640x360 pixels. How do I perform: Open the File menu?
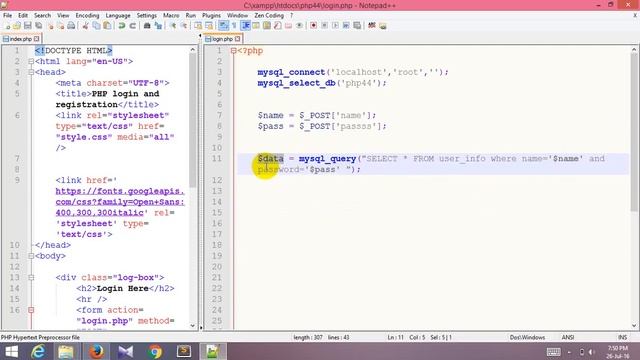click(x=7, y=16)
